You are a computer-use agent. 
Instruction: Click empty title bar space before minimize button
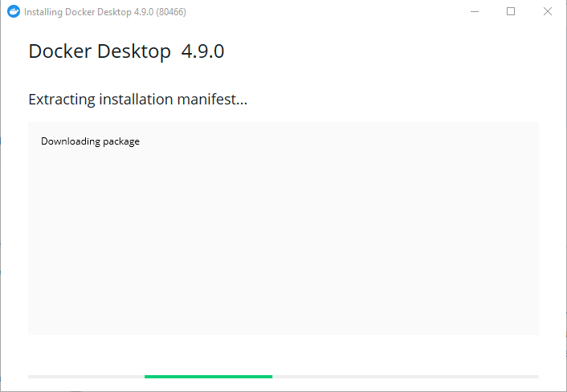coord(321,12)
